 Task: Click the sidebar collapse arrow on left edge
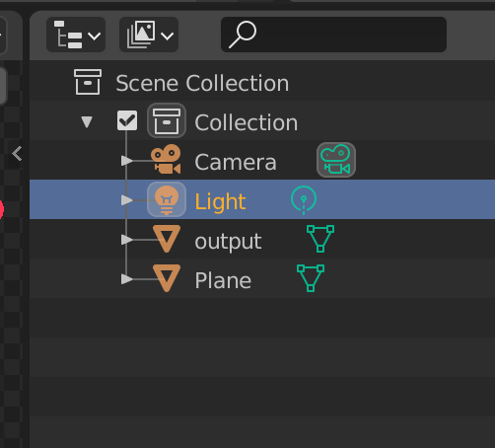[x=17, y=154]
